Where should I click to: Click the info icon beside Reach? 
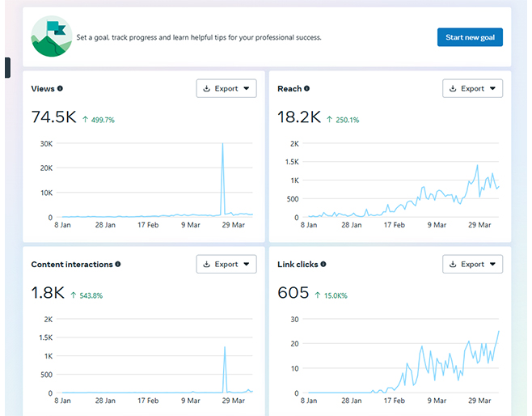306,89
